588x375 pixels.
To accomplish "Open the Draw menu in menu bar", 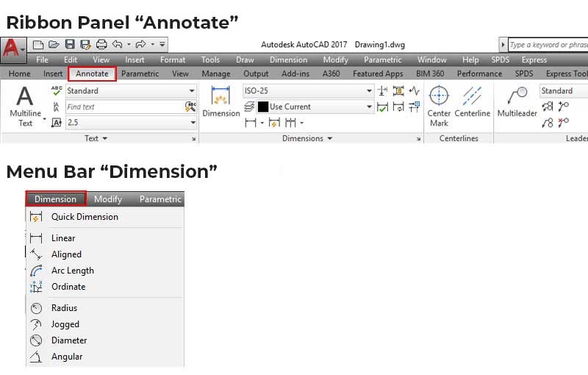I will coord(245,60).
